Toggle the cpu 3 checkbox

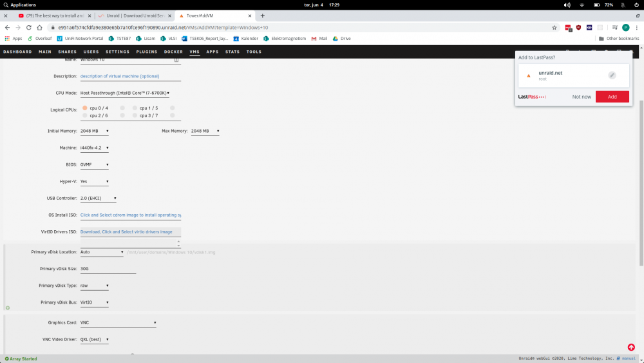(x=135, y=115)
